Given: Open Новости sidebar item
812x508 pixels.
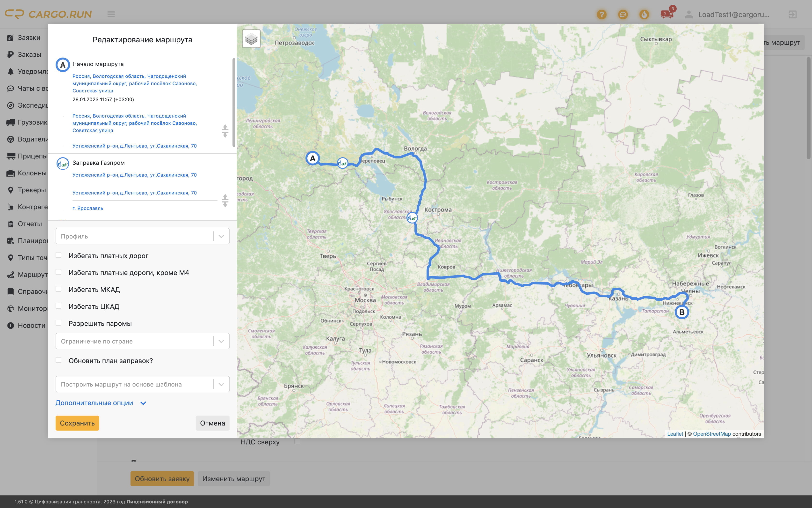Looking at the screenshot, I should (31, 325).
